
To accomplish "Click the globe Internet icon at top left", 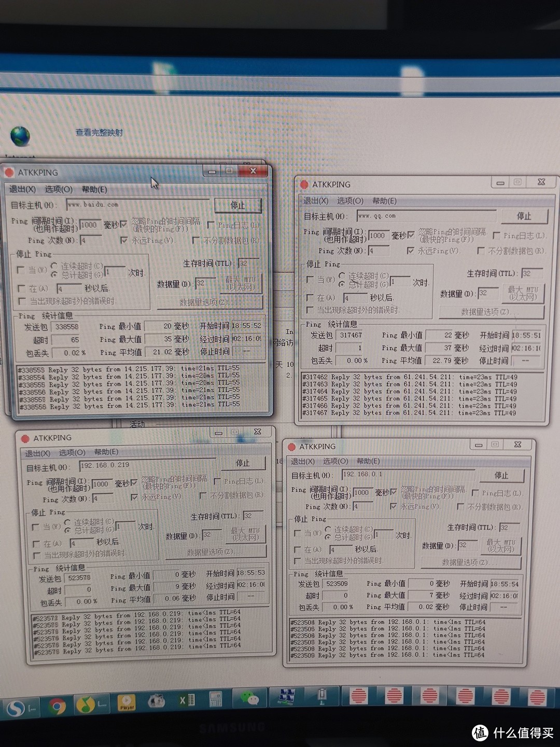I will tap(20, 136).
